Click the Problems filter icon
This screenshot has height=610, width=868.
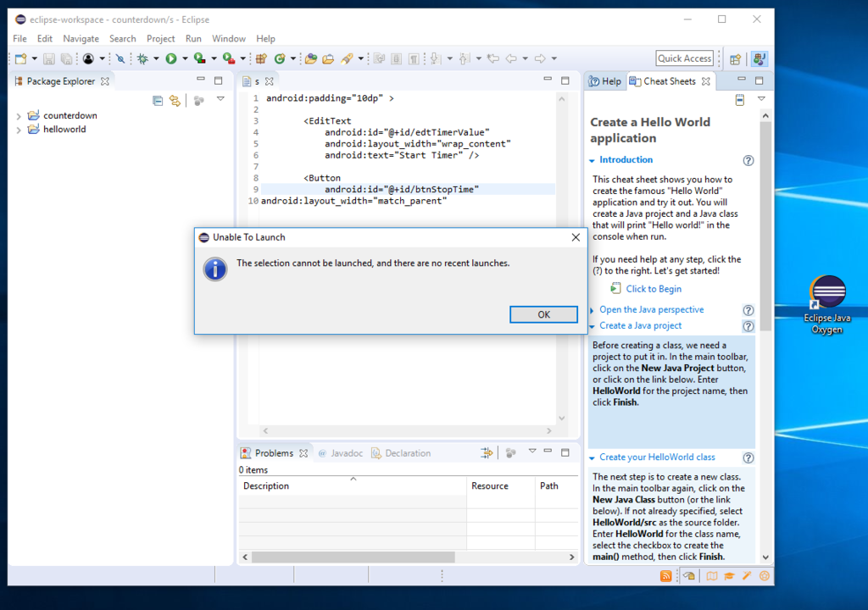(486, 453)
